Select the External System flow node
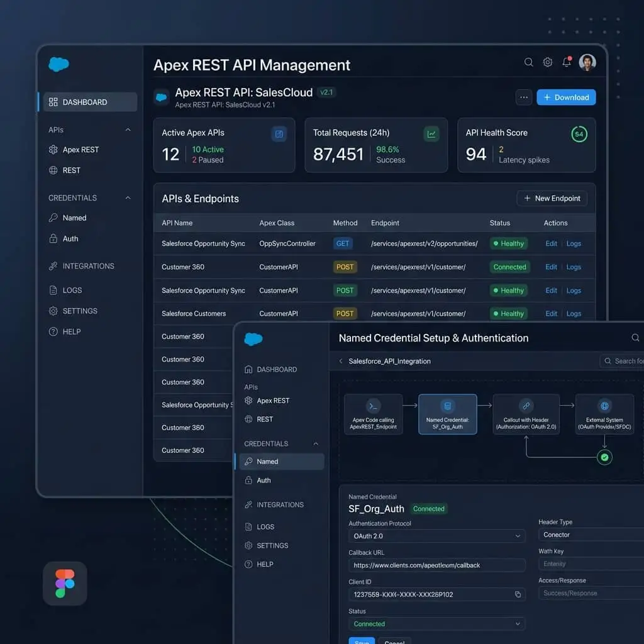 click(x=604, y=414)
